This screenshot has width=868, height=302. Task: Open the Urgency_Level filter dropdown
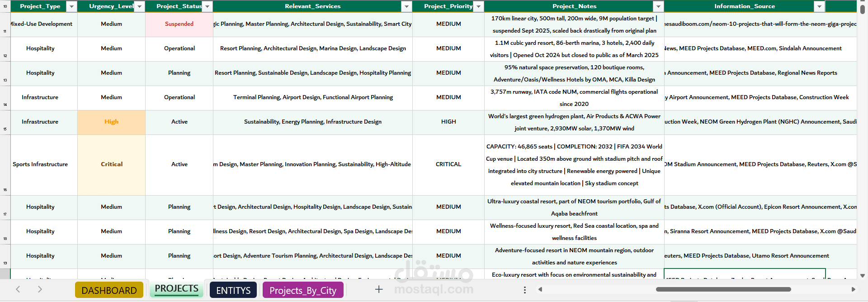point(139,6)
